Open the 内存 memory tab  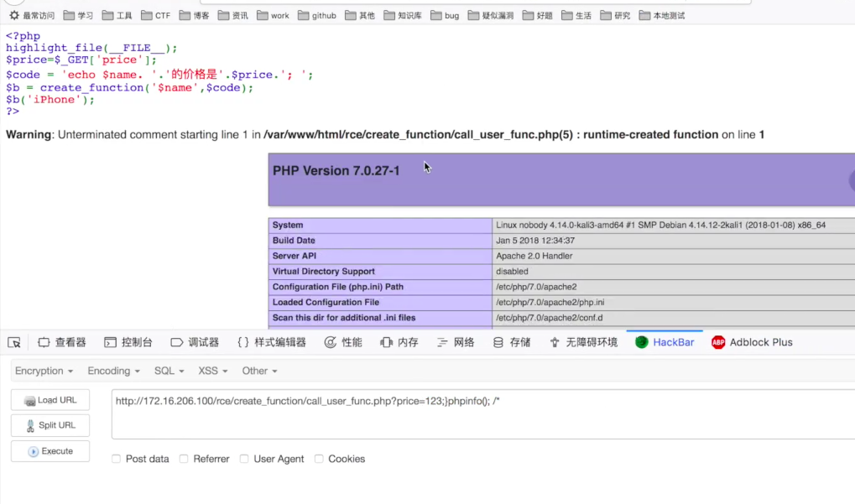399,342
